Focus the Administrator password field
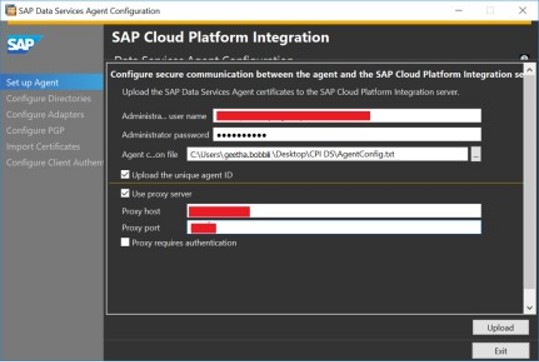The height and width of the screenshot is (362, 539). tap(347, 134)
